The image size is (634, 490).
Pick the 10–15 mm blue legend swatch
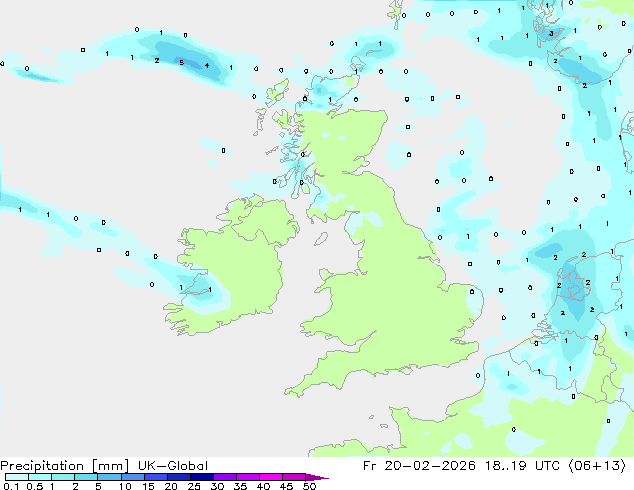point(132,477)
